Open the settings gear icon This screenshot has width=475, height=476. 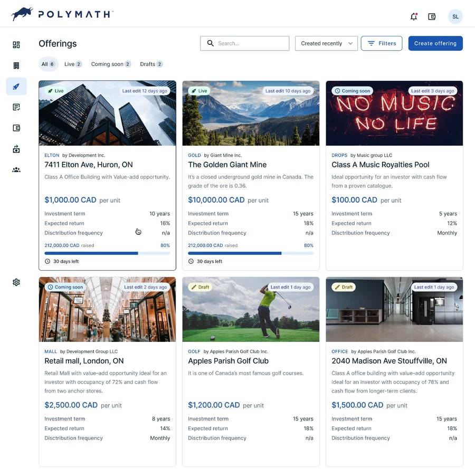(16, 282)
